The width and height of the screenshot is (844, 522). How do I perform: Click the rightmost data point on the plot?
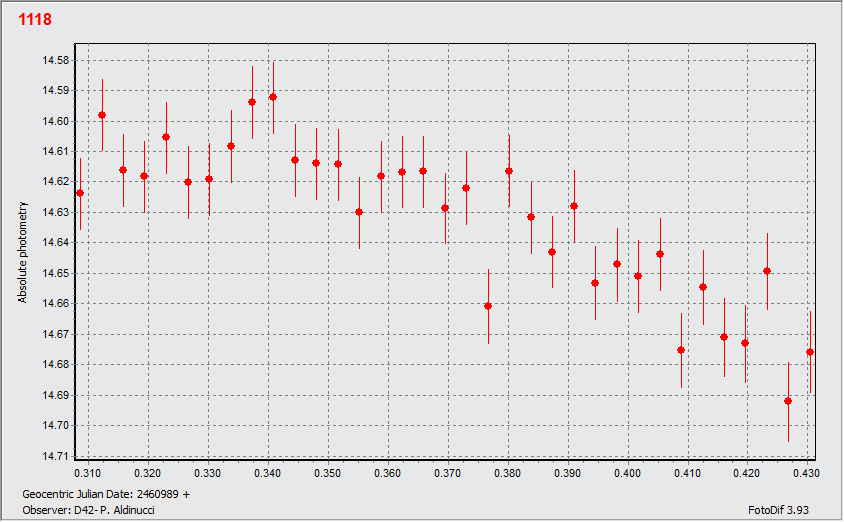tap(810, 352)
